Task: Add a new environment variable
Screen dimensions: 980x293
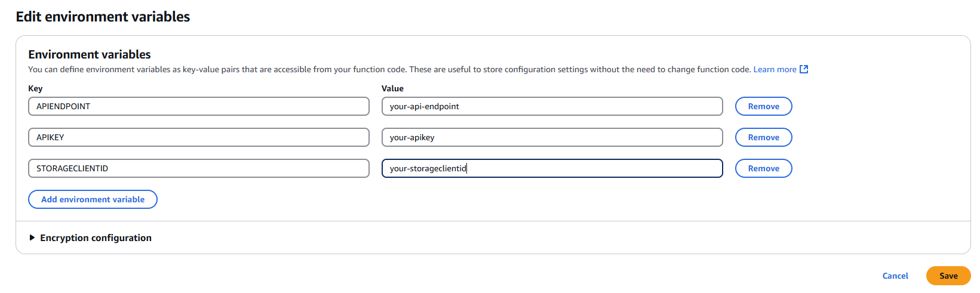Action: tap(93, 199)
